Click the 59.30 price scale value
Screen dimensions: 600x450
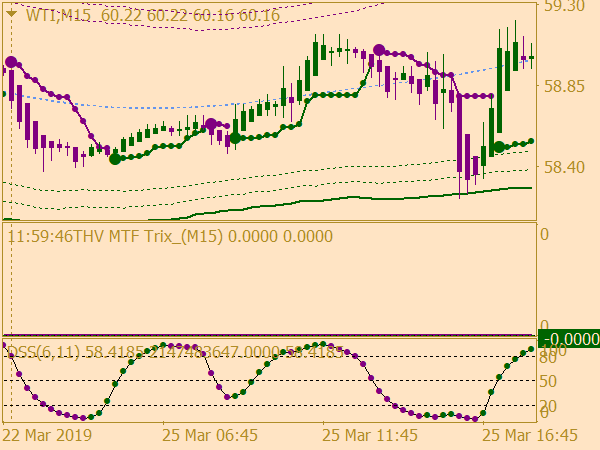[564, 6]
